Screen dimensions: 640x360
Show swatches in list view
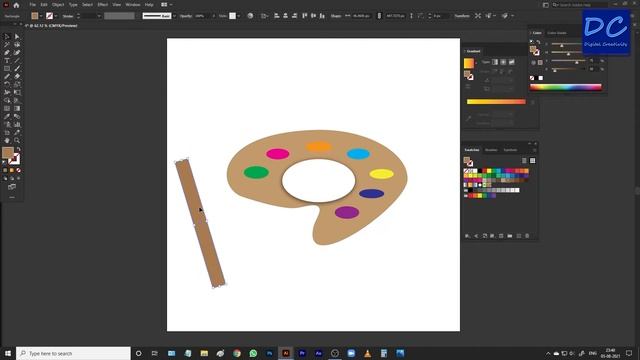(x=524, y=161)
